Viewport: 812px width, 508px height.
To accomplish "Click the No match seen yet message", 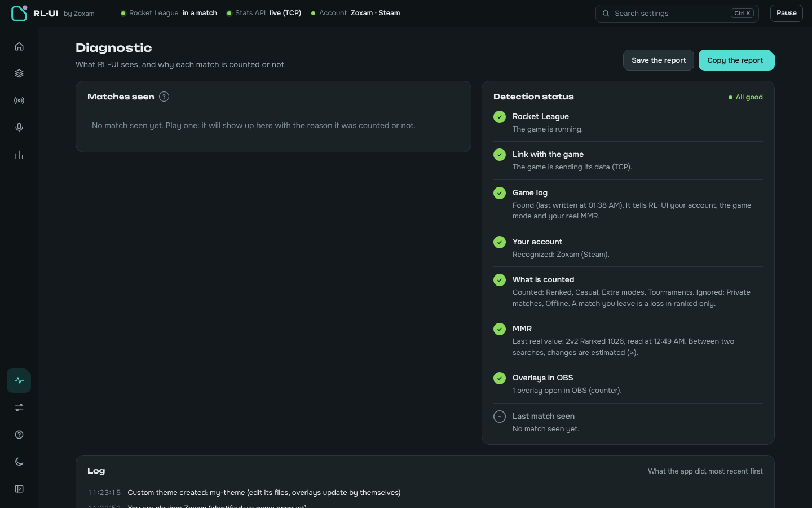I will (x=254, y=125).
